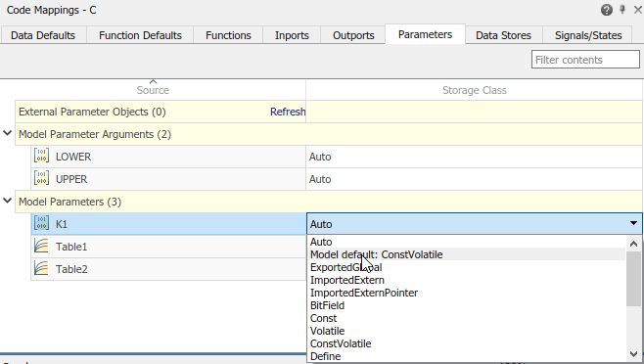Click the Filter contents field
The image size is (644, 364).
pyautogui.click(x=585, y=60)
